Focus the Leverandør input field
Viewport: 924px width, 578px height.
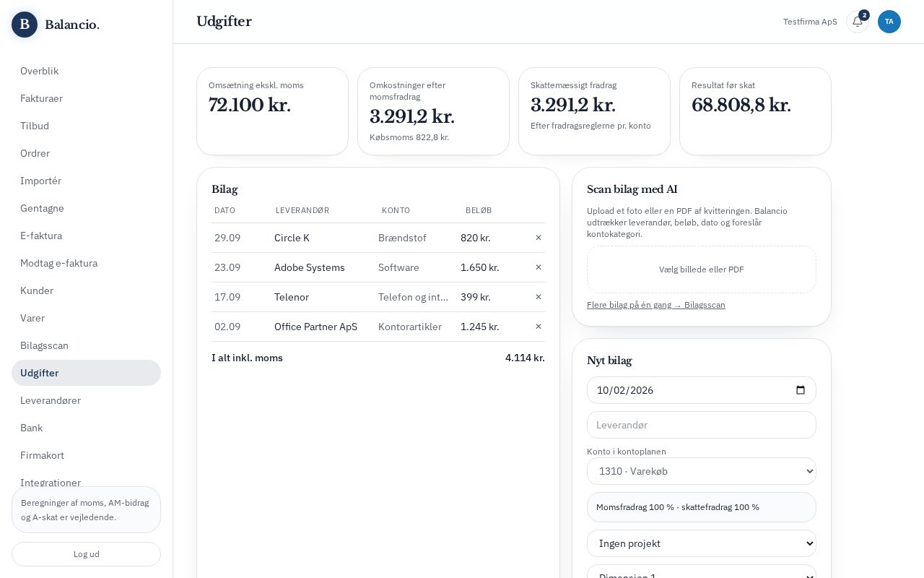coord(702,425)
